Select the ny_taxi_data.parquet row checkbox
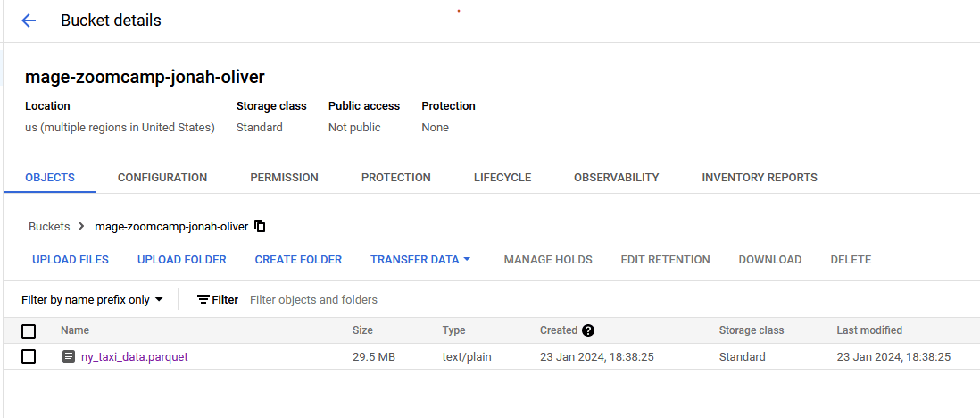This screenshot has width=980, height=418. [29, 357]
